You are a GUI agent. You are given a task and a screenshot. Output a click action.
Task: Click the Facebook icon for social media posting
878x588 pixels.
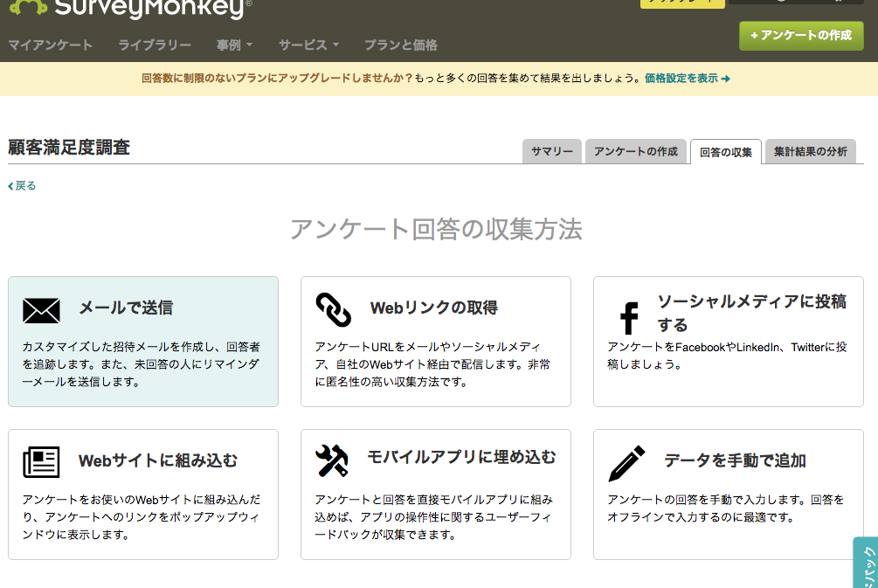point(629,318)
